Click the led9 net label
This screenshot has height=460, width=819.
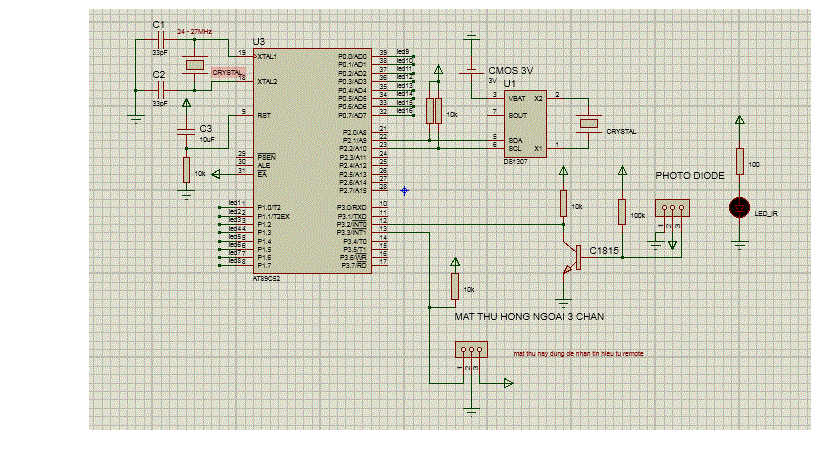403,52
